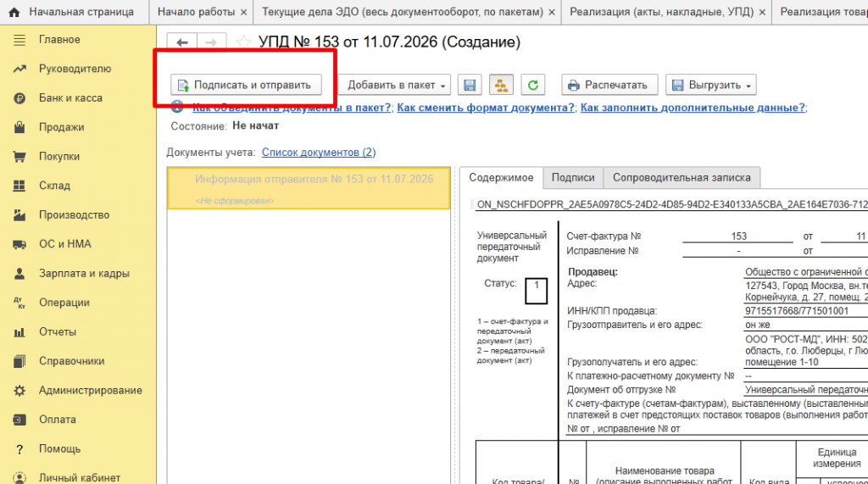Screen dimensions: 868x484
Task: Click the home icon of Начальная страница
Action: (x=14, y=12)
